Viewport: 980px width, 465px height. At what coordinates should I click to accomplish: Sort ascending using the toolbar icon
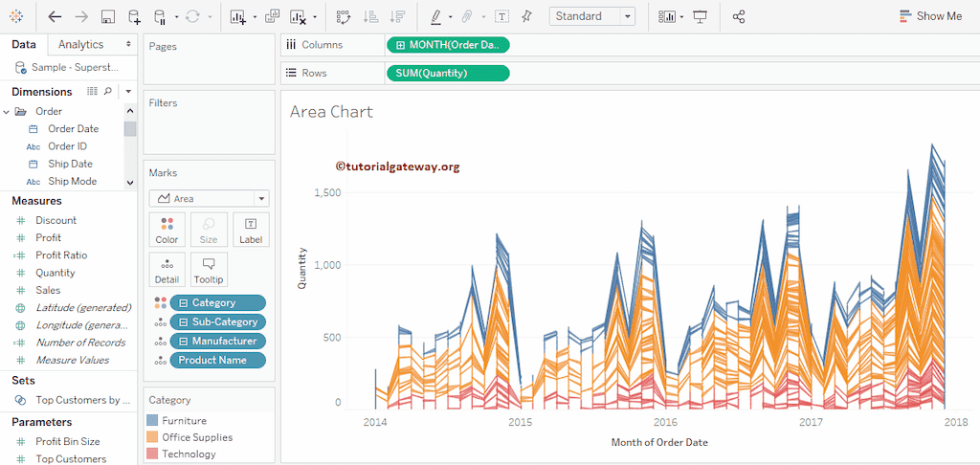click(370, 16)
